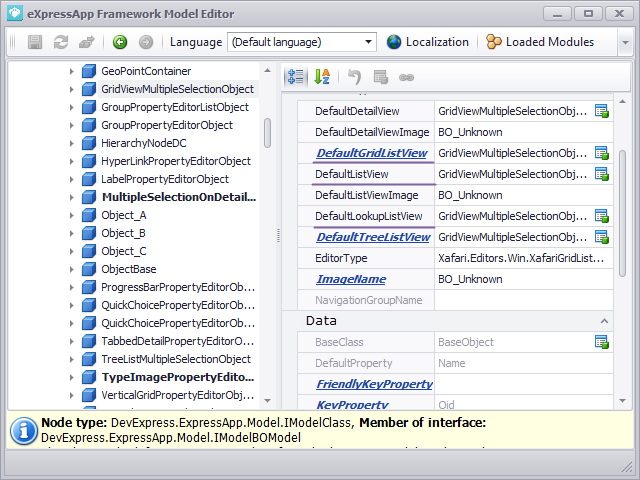Select TypeImagePropertyEdito... bold tree item
This screenshot has width=640, height=480.
(178, 377)
